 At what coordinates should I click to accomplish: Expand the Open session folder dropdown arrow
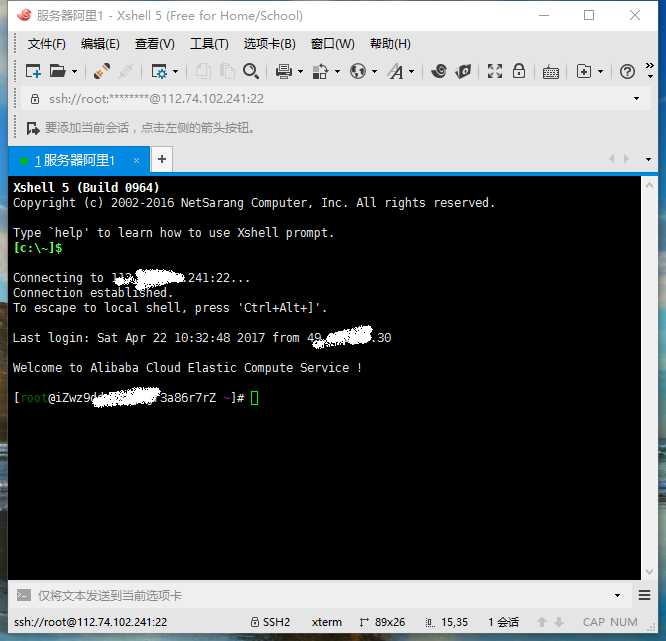(74, 71)
